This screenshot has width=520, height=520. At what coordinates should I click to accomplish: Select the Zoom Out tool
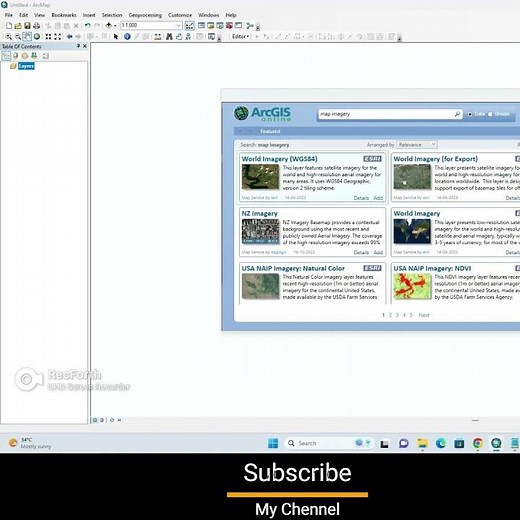pos(18,37)
